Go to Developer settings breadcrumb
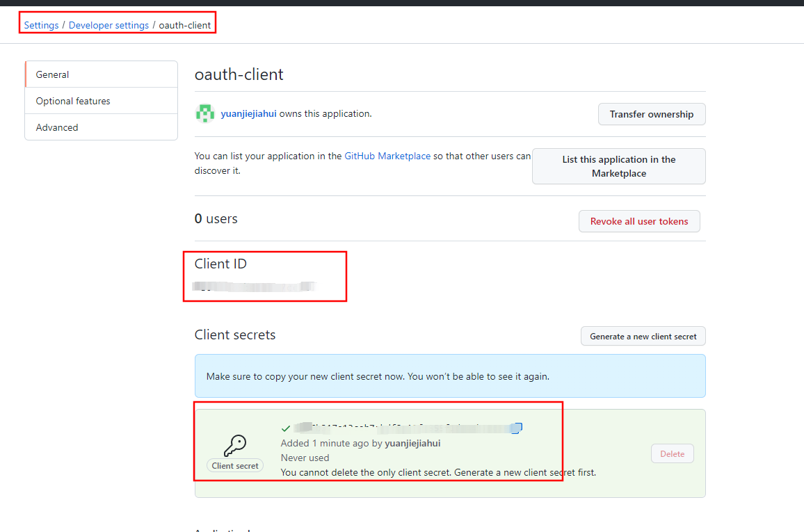The height and width of the screenshot is (532, 804). [x=108, y=25]
